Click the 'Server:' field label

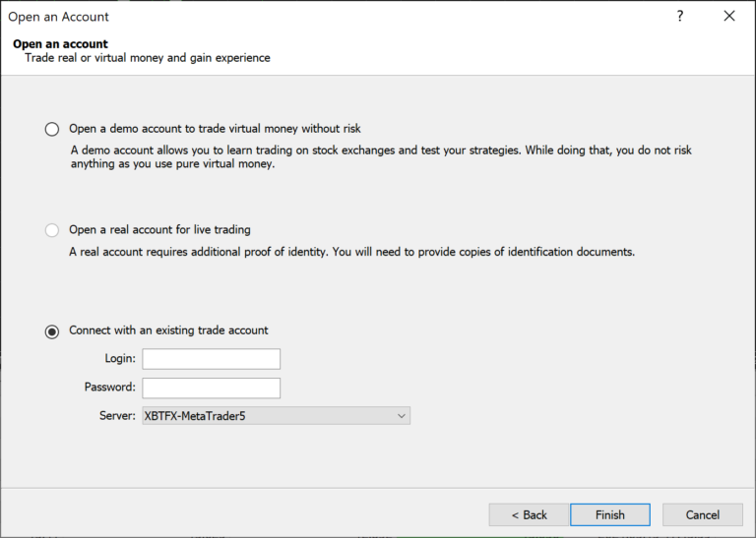(117, 416)
